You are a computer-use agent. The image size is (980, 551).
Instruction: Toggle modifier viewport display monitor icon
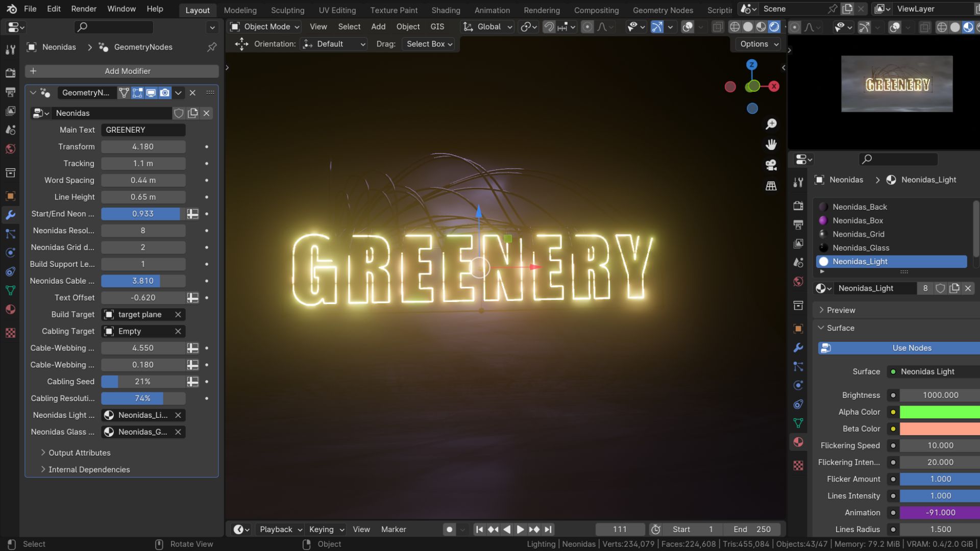(x=151, y=92)
